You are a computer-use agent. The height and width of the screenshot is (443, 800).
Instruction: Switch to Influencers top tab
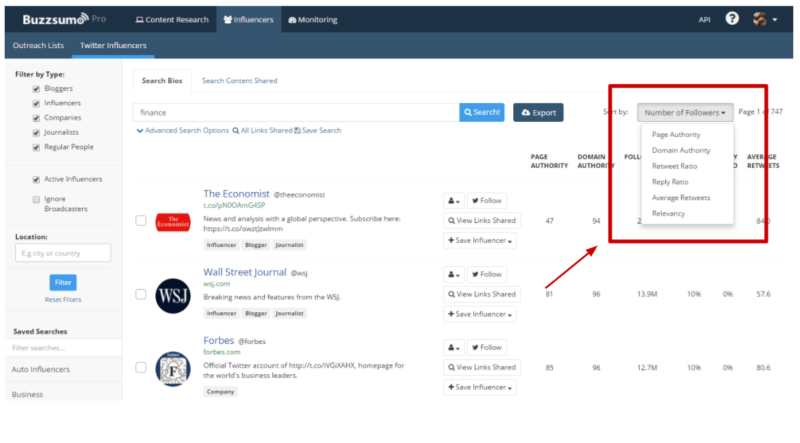click(x=248, y=19)
